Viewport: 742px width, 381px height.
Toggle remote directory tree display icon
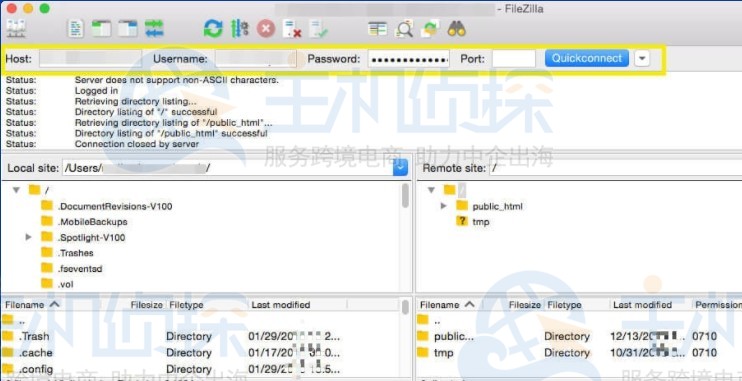pyautogui.click(x=128, y=29)
